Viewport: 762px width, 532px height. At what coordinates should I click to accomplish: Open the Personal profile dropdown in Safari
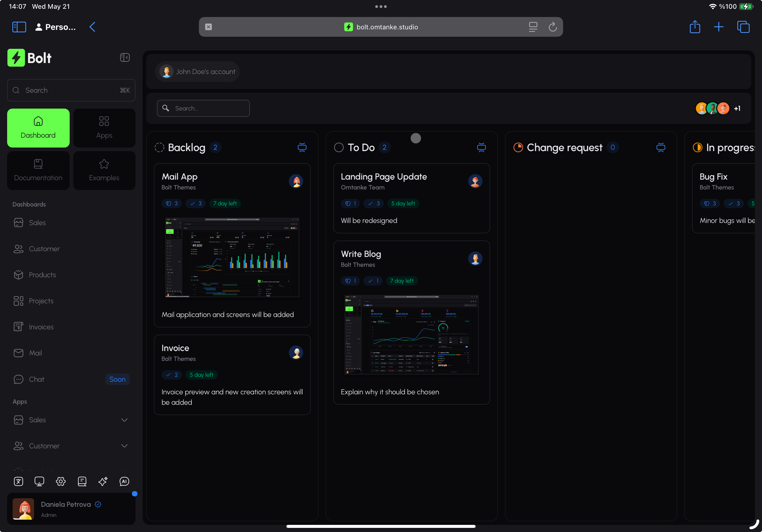click(x=56, y=27)
